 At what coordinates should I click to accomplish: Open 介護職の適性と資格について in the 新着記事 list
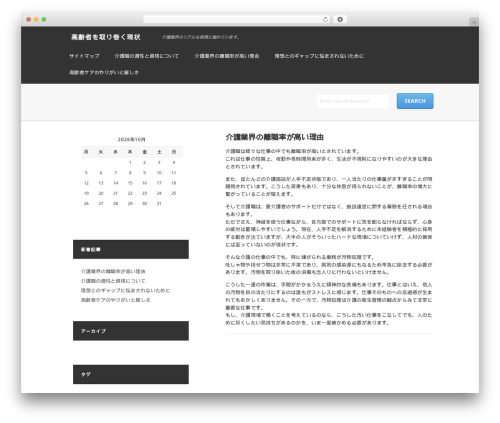[113, 281]
